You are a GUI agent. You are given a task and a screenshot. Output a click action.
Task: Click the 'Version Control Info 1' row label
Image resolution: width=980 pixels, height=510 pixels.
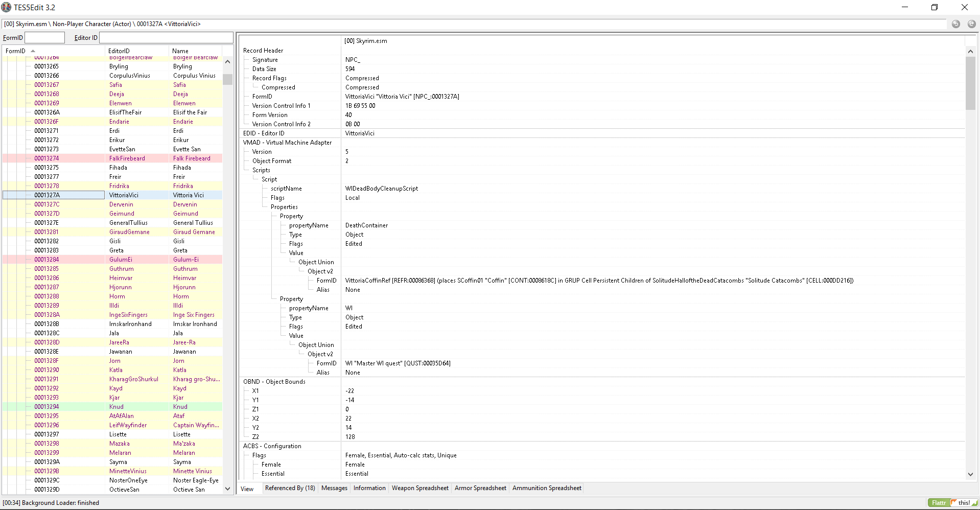coord(281,106)
